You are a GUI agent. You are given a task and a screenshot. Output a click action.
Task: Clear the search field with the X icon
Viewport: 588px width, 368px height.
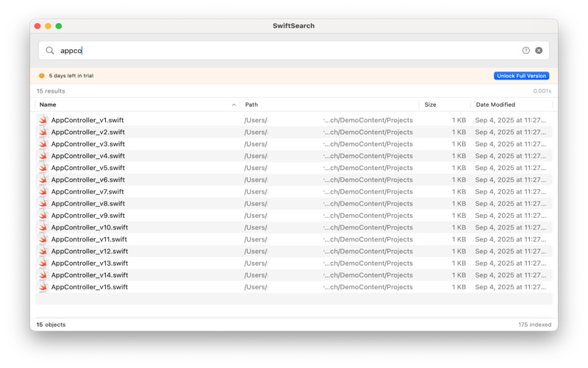(x=539, y=50)
